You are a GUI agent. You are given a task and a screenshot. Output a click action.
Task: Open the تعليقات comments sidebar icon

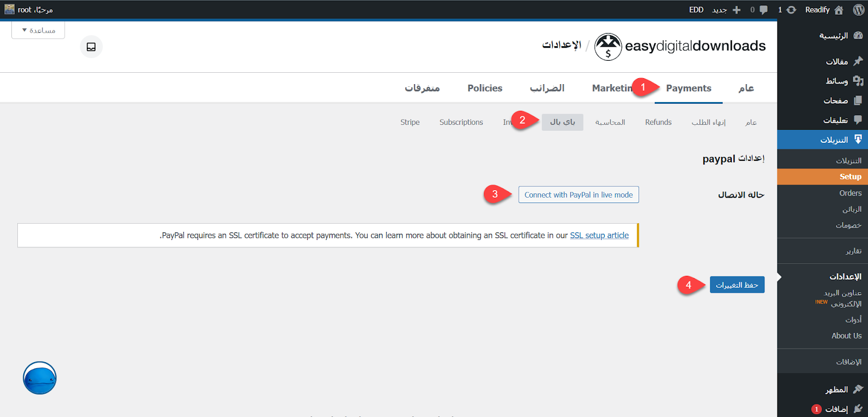858,119
